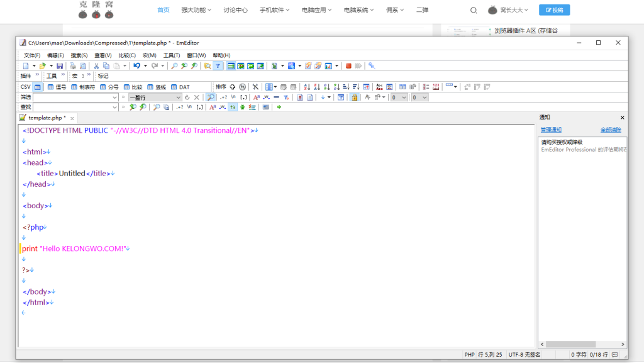Click the red Abc spelling icon in the sort toolbar
This screenshot has width=644, height=363.
379,87
